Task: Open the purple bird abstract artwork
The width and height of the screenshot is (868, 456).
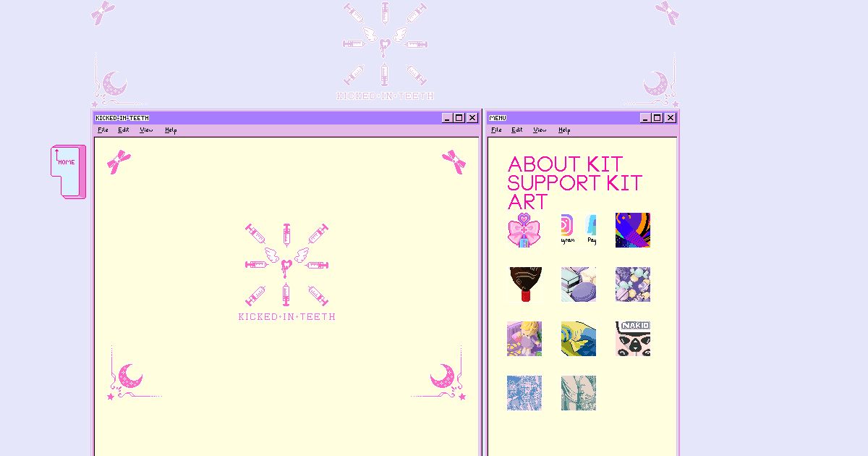Action: coord(633,229)
